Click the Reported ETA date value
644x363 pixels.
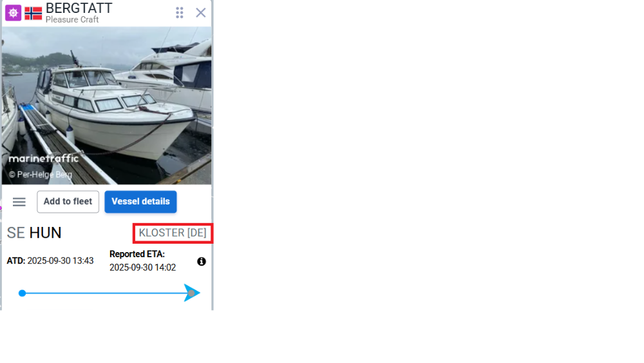(x=142, y=268)
